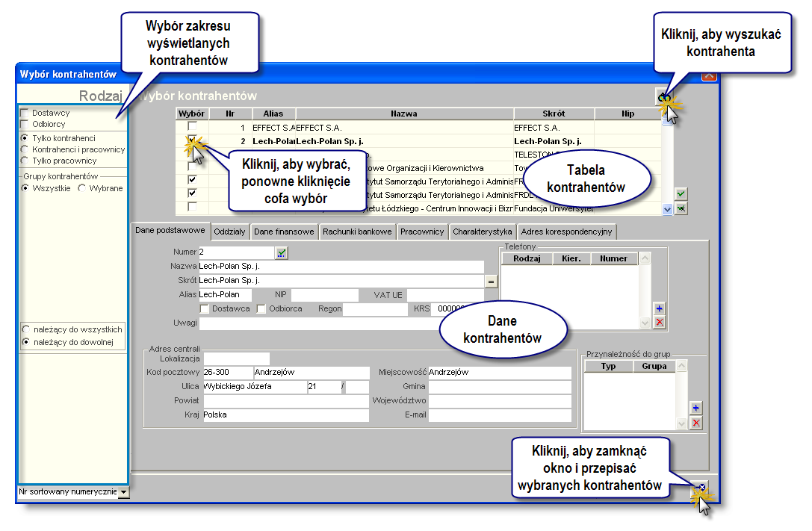Select należący do wszystkich option
The image size is (812, 531).
point(26,329)
